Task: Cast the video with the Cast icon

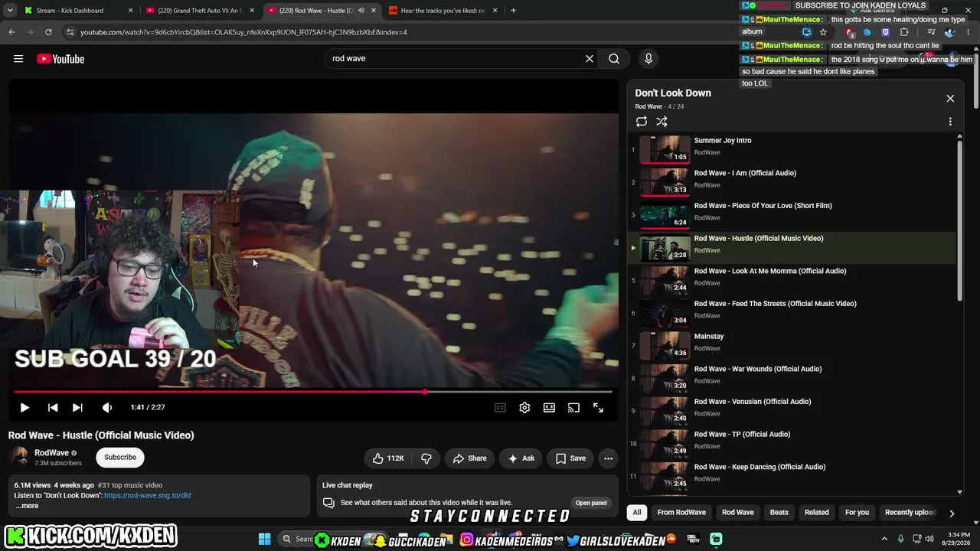Action: pyautogui.click(x=573, y=408)
